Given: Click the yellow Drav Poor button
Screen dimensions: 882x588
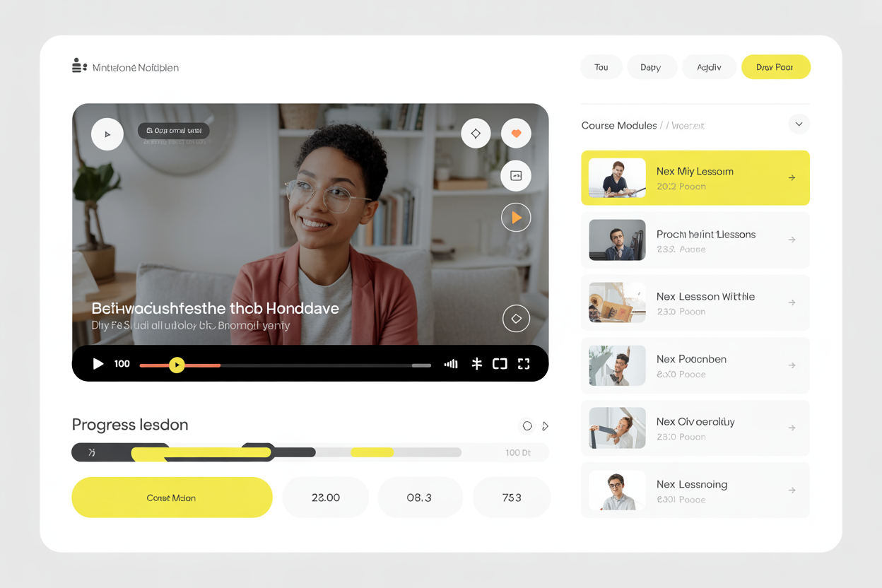Looking at the screenshot, I should pyautogui.click(x=775, y=67).
